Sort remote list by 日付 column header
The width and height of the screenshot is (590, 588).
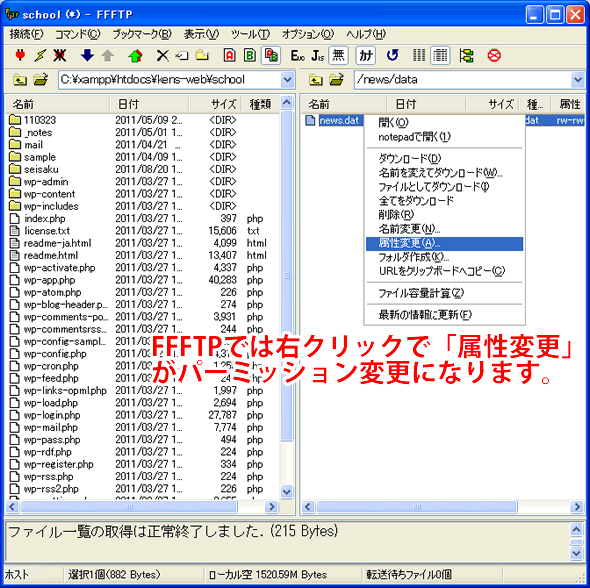pyautogui.click(x=427, y=104)
